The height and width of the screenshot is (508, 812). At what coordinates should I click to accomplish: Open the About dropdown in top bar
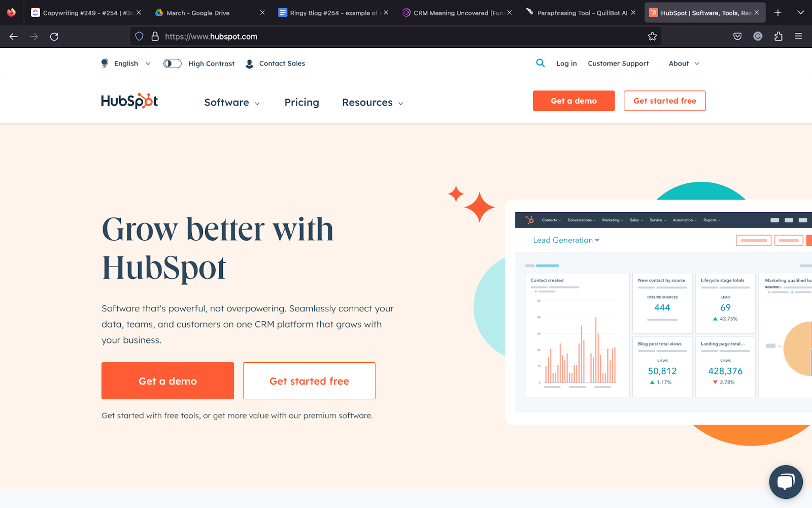point(684,63)
